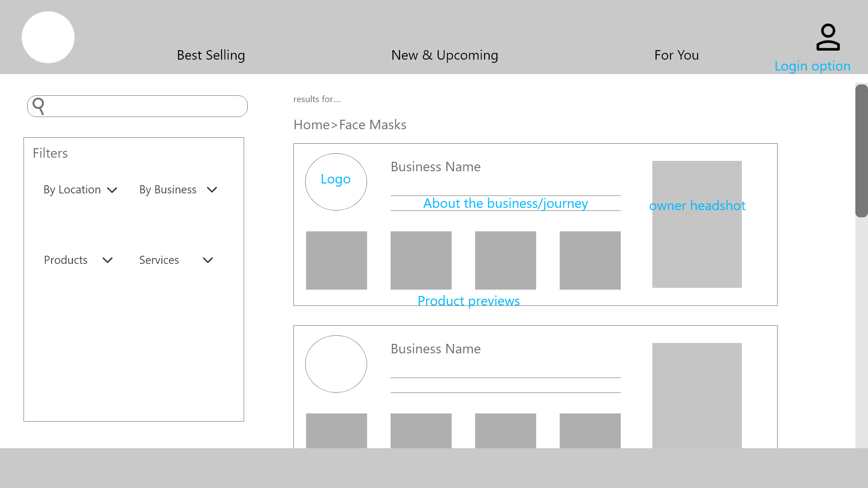Click the Home breadcrumb link

(311, 125)
